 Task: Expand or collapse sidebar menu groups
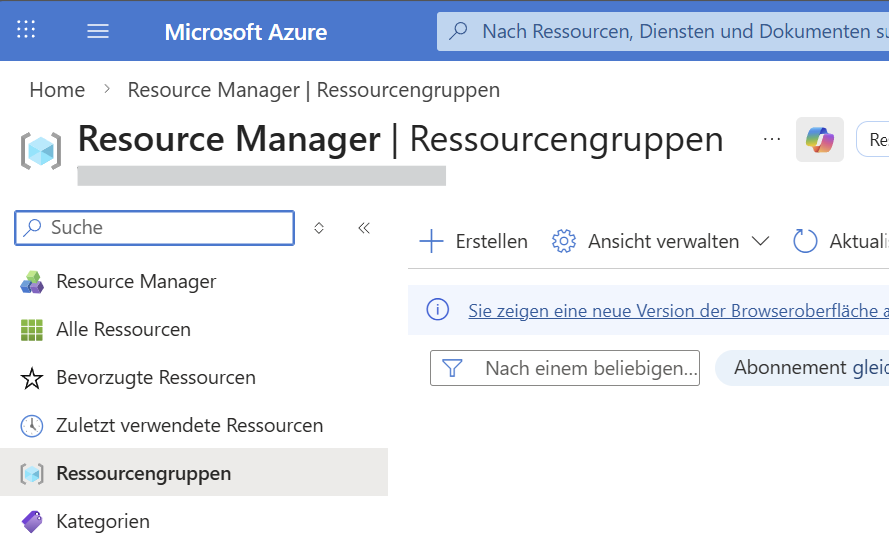tap(319, 228)
